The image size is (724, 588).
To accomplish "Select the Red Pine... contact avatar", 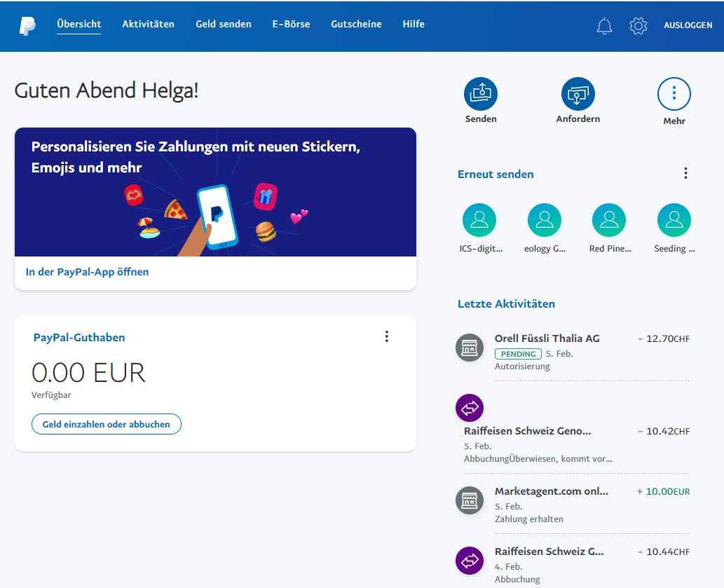I will coord(609,220).
